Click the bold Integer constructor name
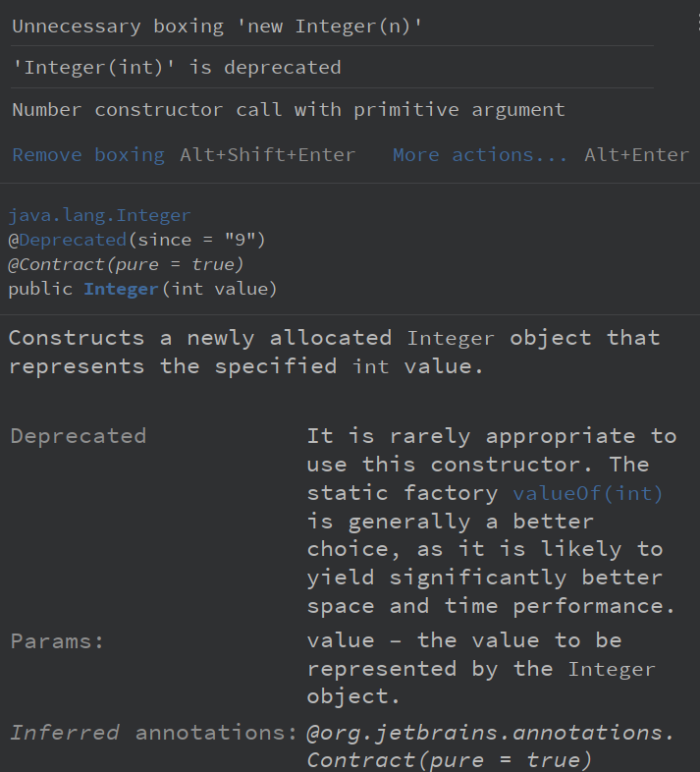Screen dimensions: 700x772 (x=121, y=289)
